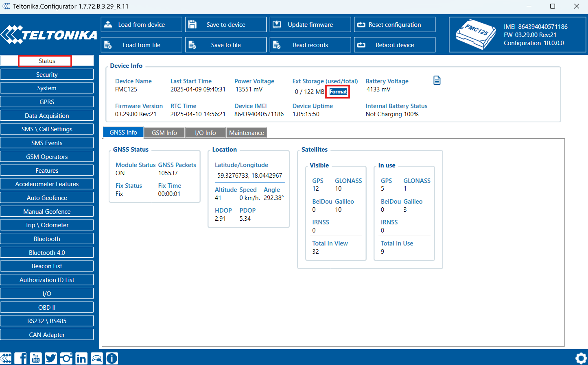588x365 pixels.
Task: Switch to the Maintenance tab
Action: pos(247,133)
